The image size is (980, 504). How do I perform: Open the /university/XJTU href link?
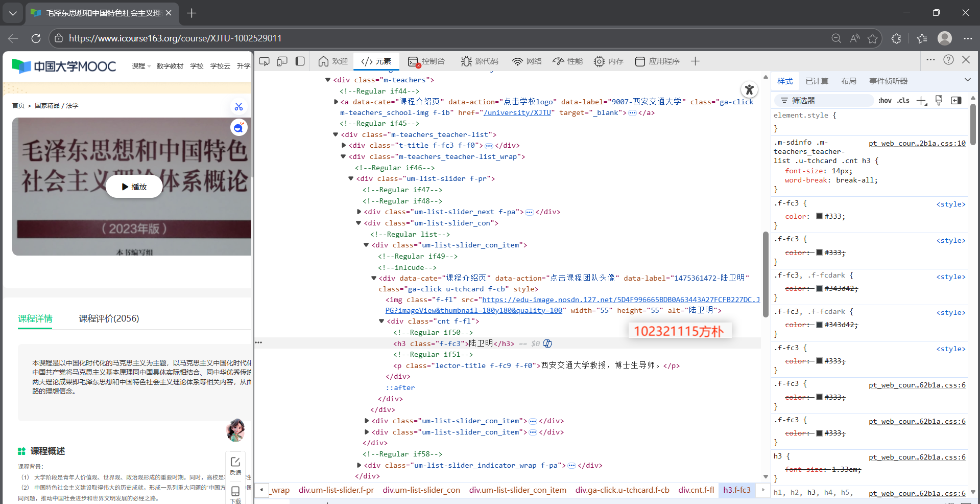click(517, 112)
